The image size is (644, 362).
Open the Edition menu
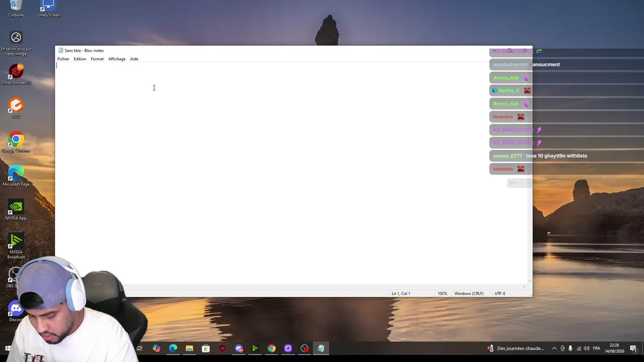pyautogui.click(x=79, y=59)
